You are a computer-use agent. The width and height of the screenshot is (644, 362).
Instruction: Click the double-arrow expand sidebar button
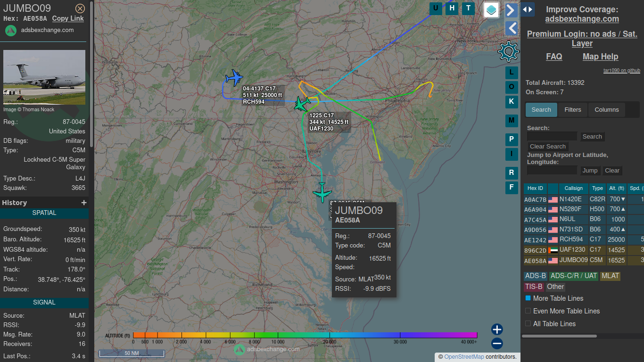tap(528, 9)
